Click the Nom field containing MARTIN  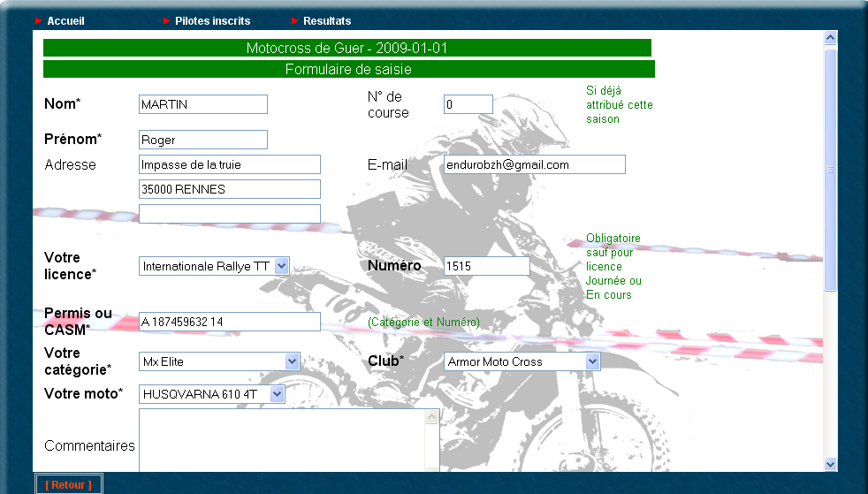click(x=203, y=104)
